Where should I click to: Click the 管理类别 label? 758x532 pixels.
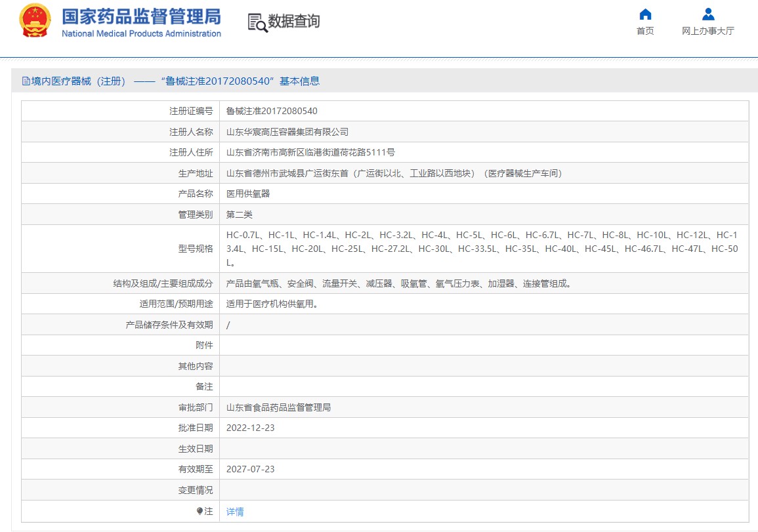[x=196, y=215]
